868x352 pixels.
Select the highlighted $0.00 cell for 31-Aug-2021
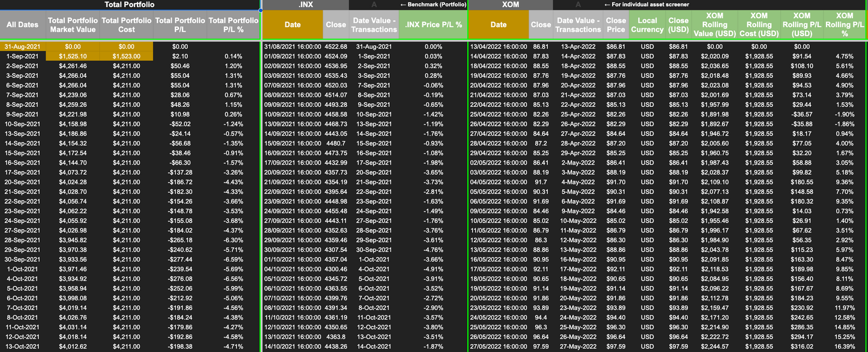72,45
